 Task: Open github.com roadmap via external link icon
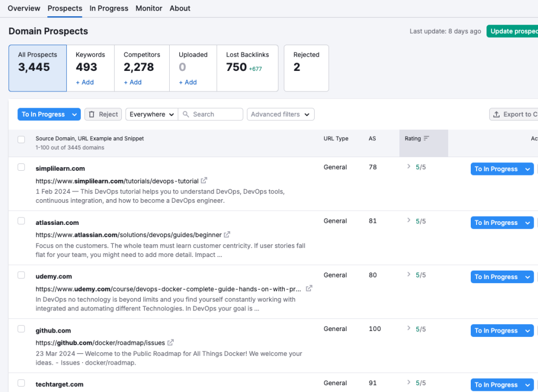(x=170, y=342)
